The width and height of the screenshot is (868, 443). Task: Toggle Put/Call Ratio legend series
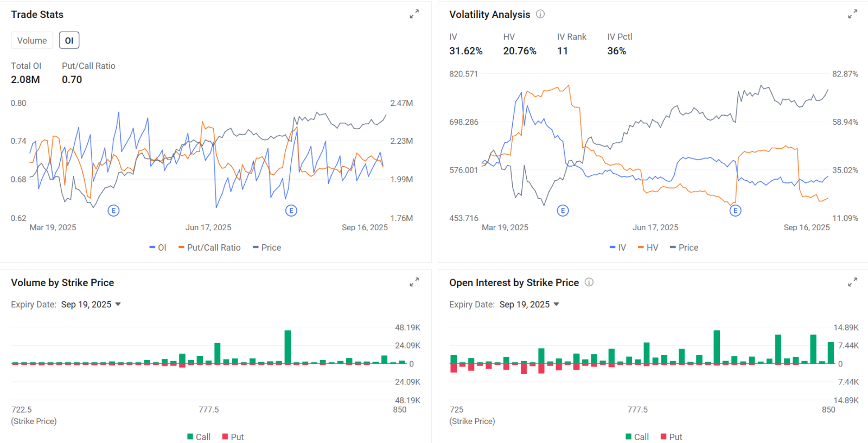coord(209,248)
